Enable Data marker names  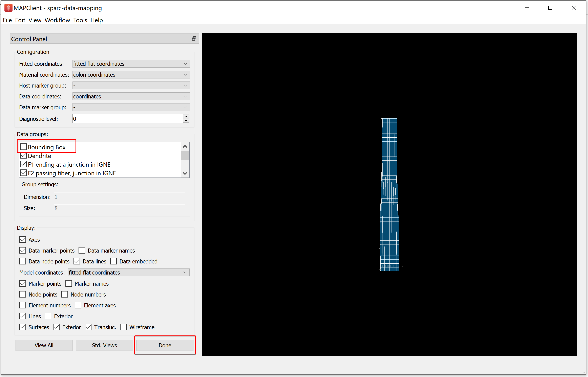[82, 251]
